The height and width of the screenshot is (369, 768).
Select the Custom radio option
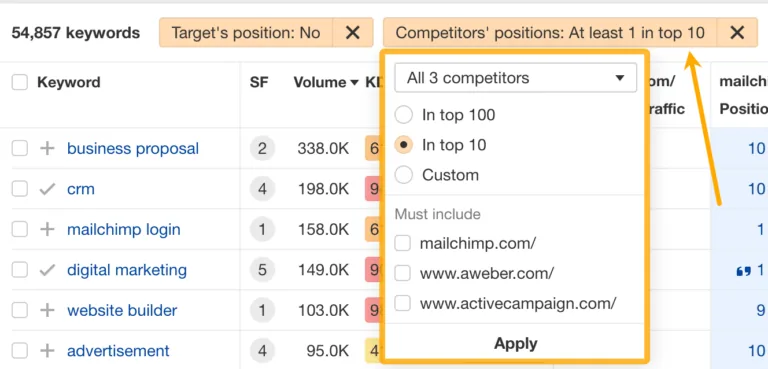click(404, 175)
